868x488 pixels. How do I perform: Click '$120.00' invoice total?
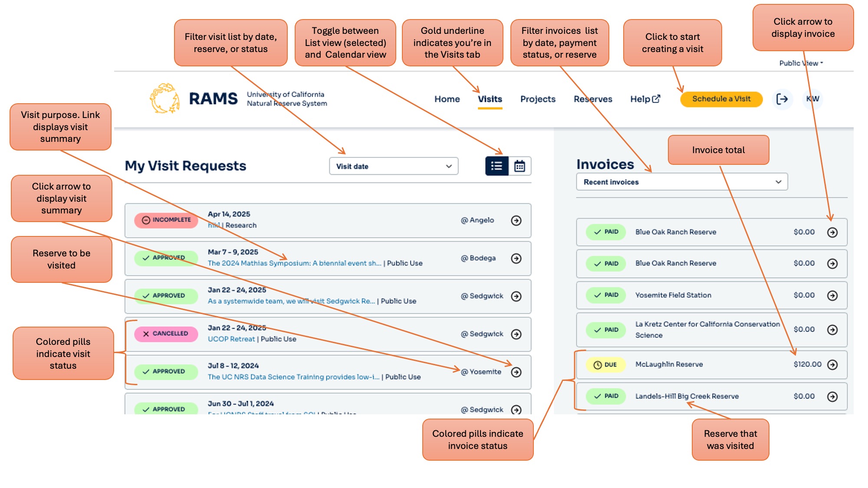807,364
